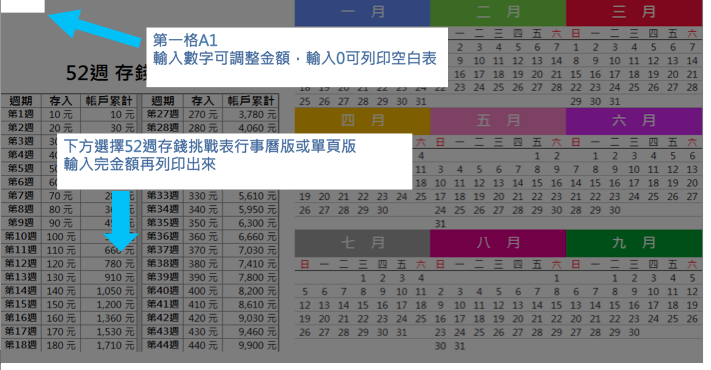Viewport: 711px width, 370px height.
Task: Select the 第40週 row label
Action: click(x=163, y=291)
